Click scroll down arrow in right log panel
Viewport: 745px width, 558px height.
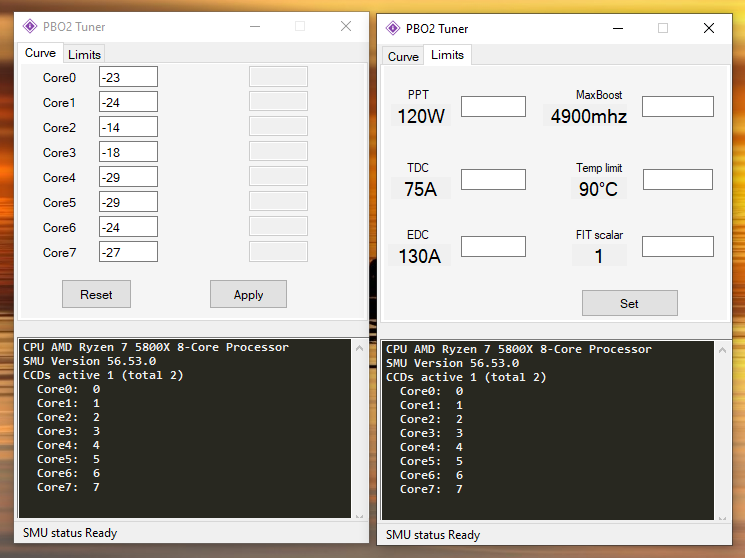point(722,518)
